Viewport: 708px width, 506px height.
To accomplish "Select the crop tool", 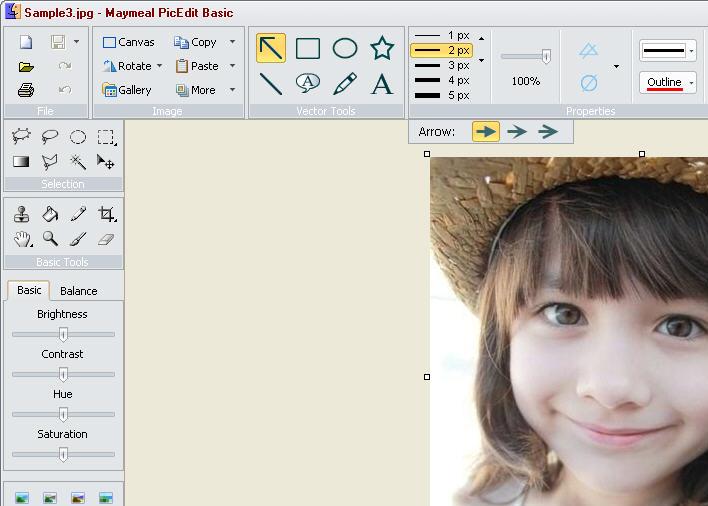I will tap(106, 214).
